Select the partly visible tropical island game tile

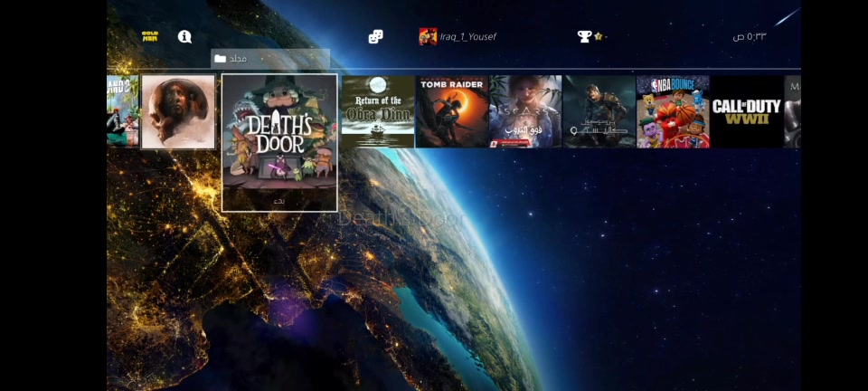pos(122,111)
